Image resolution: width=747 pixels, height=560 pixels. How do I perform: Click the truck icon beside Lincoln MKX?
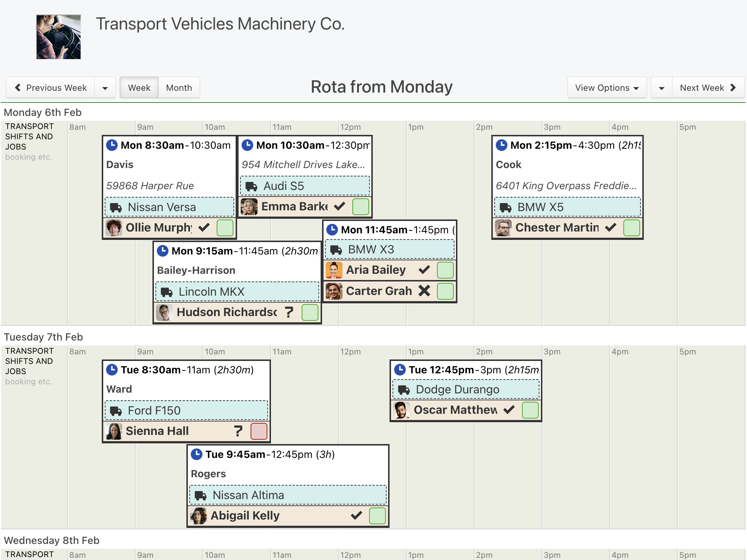[x=167, y=292]
